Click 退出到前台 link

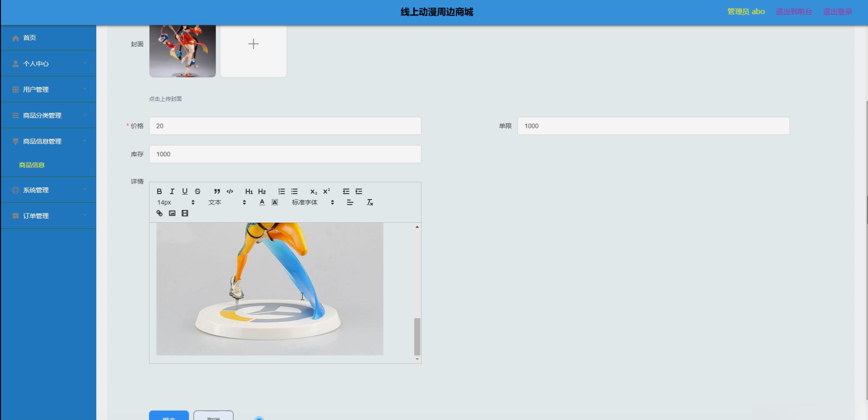794,12
